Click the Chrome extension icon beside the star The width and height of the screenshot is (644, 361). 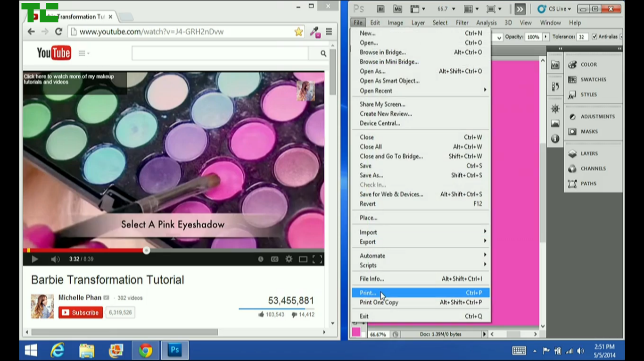pyautogui.click(x=314, y=32)
